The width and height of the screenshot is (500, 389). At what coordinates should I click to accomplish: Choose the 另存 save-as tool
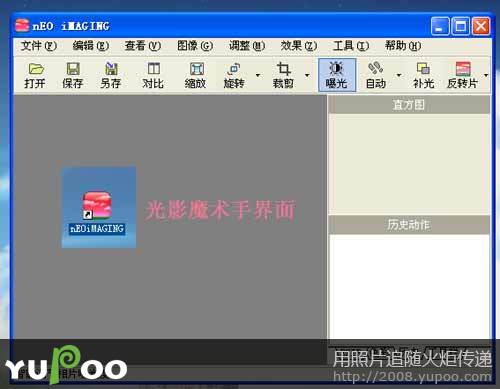(111, 75)
